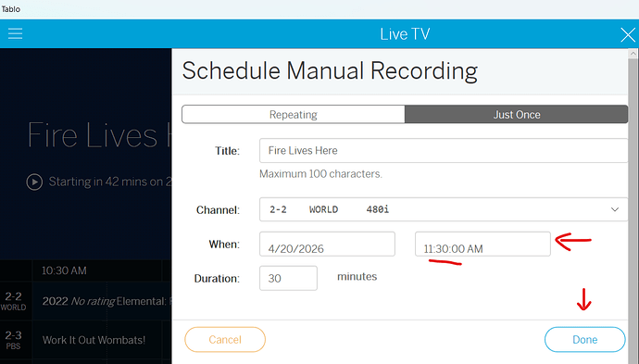639x364 pixels.
Task: Click the When: field label
Action: (x=224, y=245)
